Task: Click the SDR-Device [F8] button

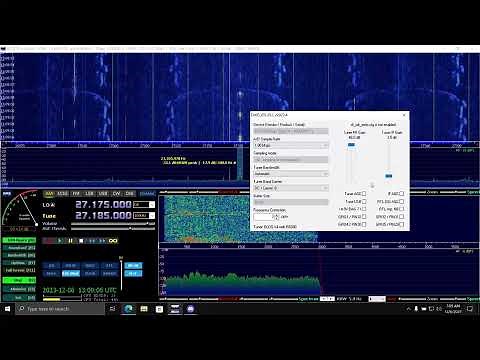Action: pos(19,240)
